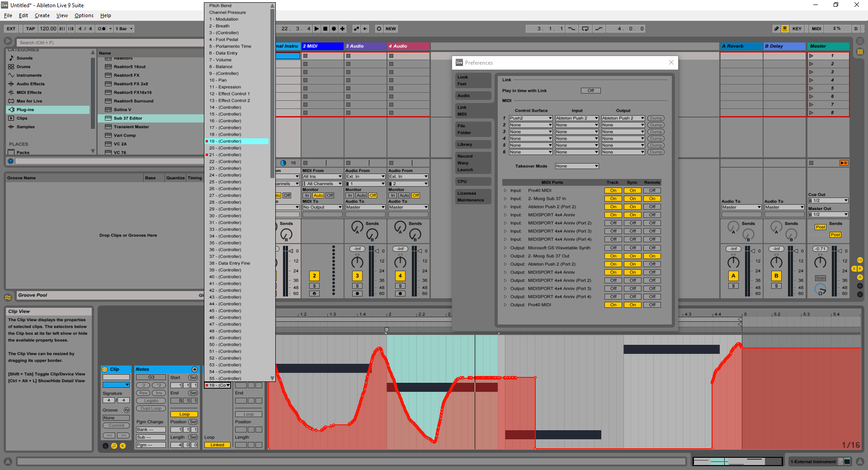Screen dimensions: 868x470
Task: Enable the Draw Mode pencil icon
Action: [776, 28]
